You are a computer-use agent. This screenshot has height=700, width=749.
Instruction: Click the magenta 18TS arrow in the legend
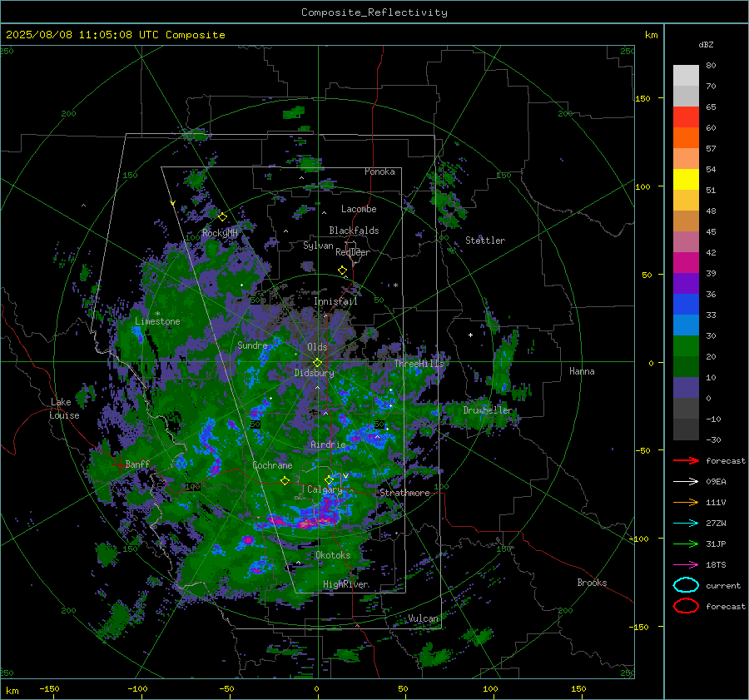coord(686,565)
